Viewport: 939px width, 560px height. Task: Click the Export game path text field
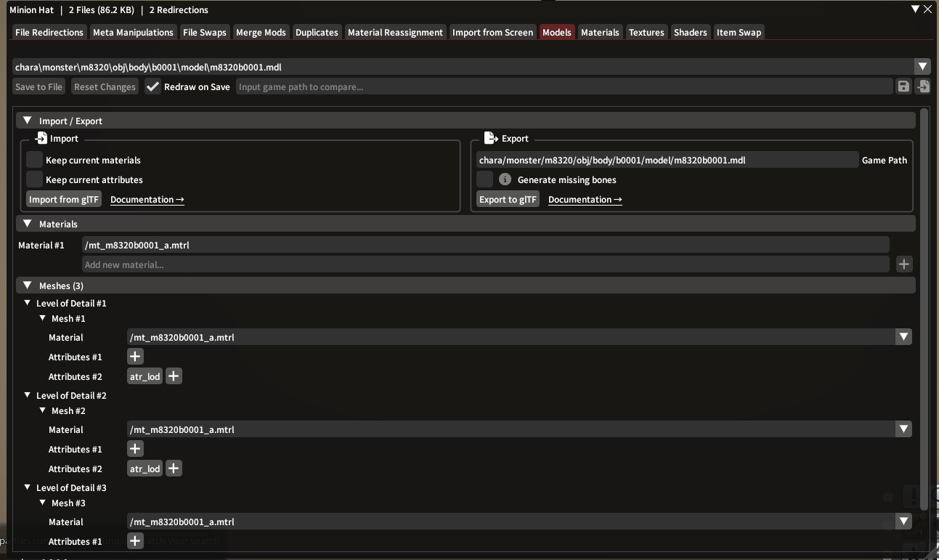(667, 160)
